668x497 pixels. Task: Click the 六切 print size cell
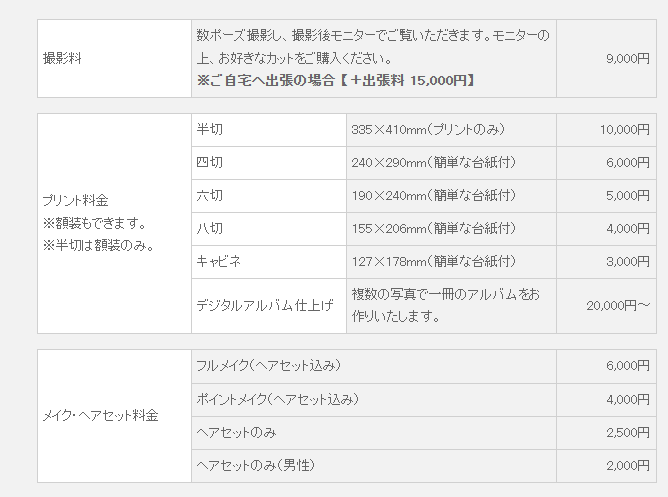coord(269,196)
